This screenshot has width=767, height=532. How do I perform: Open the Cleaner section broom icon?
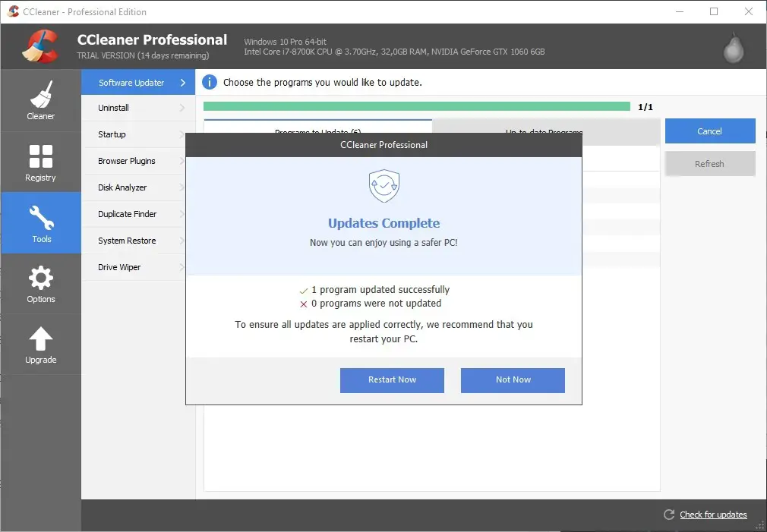tap(40, 94)
